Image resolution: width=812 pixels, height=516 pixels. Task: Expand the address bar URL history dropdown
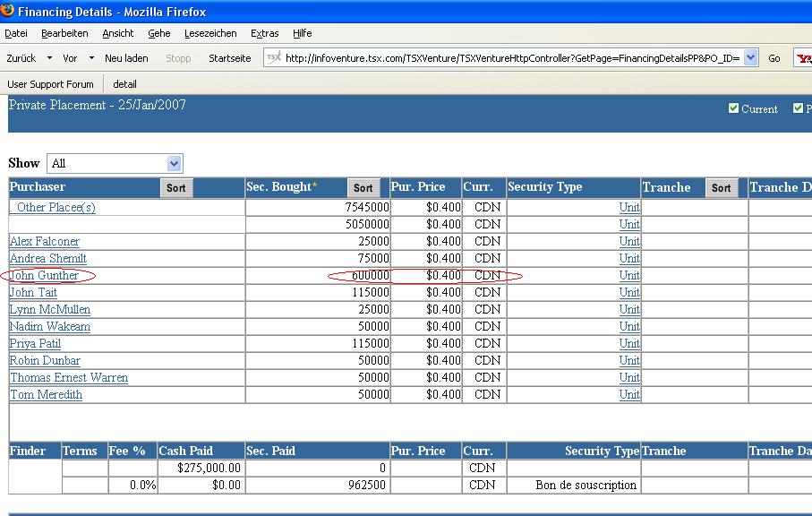(750, 57)
